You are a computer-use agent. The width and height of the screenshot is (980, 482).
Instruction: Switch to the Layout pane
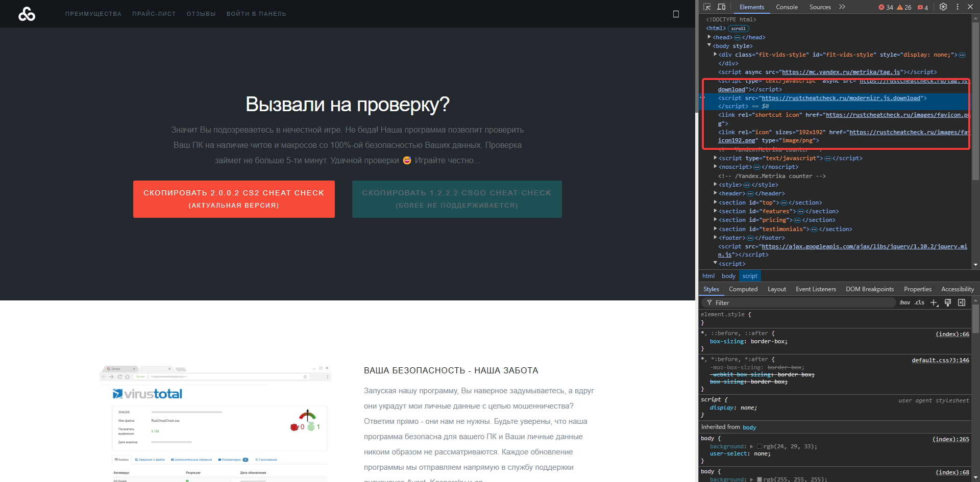[777, 289]
